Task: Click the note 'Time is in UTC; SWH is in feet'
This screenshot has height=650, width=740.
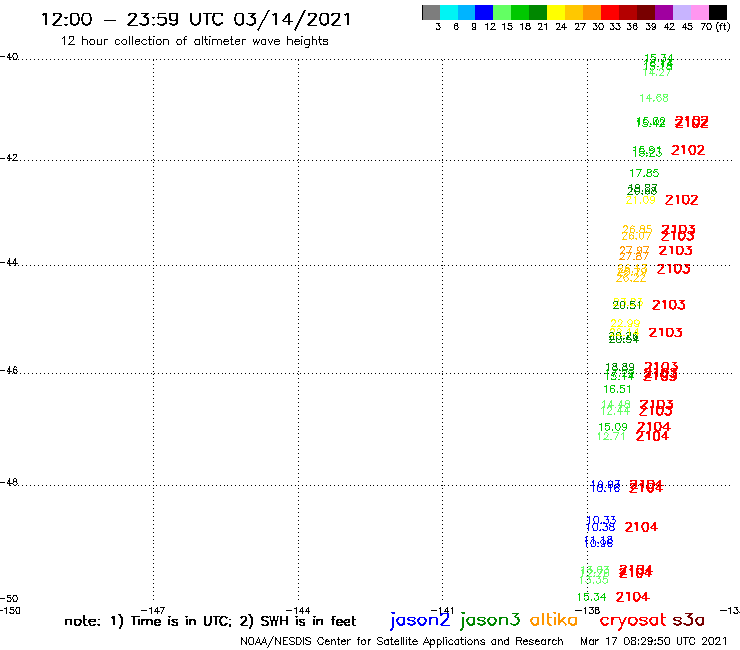Action: [x=210, y=621]
